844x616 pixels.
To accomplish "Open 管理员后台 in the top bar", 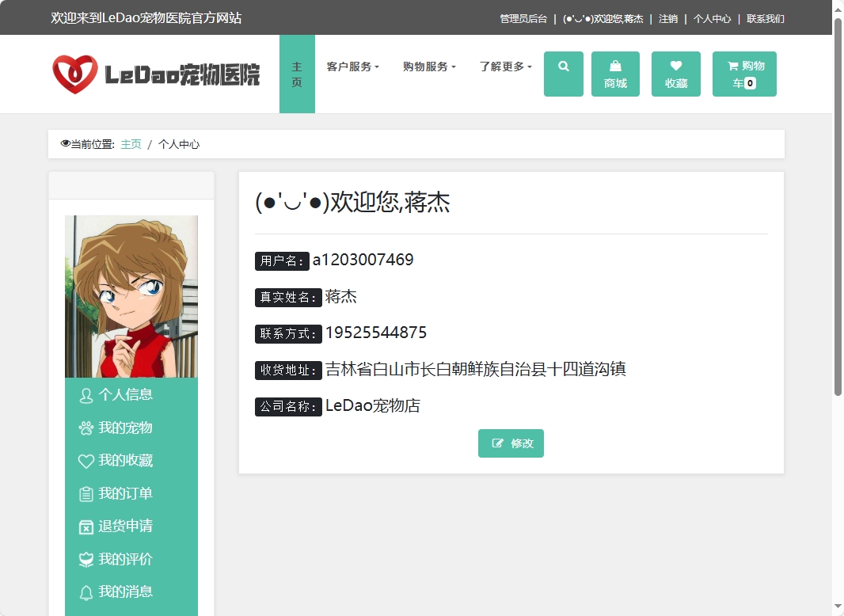I will (x=522, y=17).
